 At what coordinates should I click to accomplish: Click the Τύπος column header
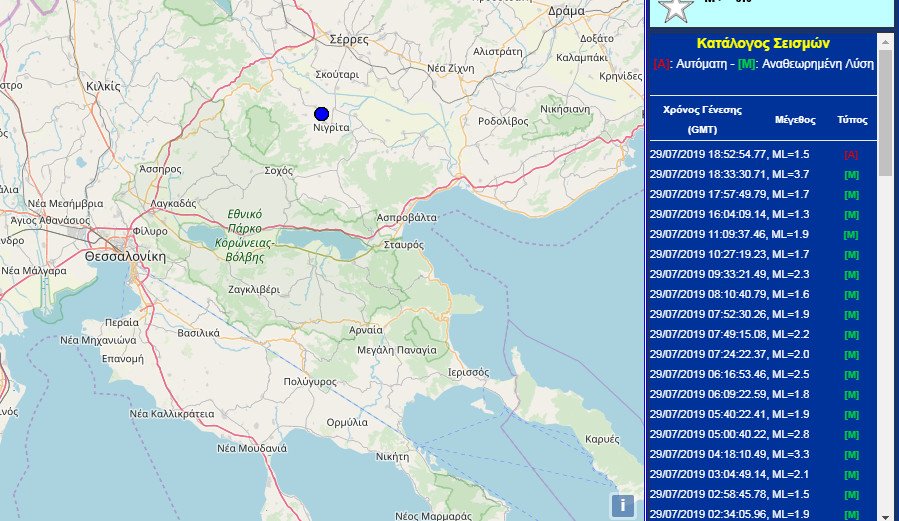852,120
